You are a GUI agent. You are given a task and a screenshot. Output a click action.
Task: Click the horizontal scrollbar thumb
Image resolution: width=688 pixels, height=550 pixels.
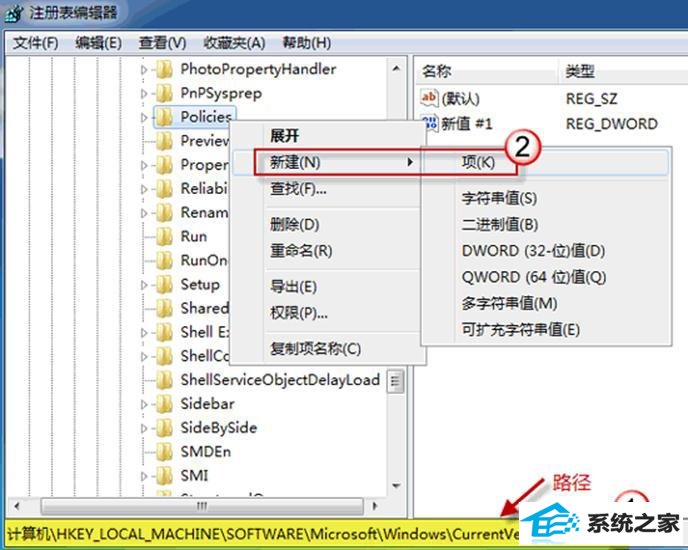point(202,506)
